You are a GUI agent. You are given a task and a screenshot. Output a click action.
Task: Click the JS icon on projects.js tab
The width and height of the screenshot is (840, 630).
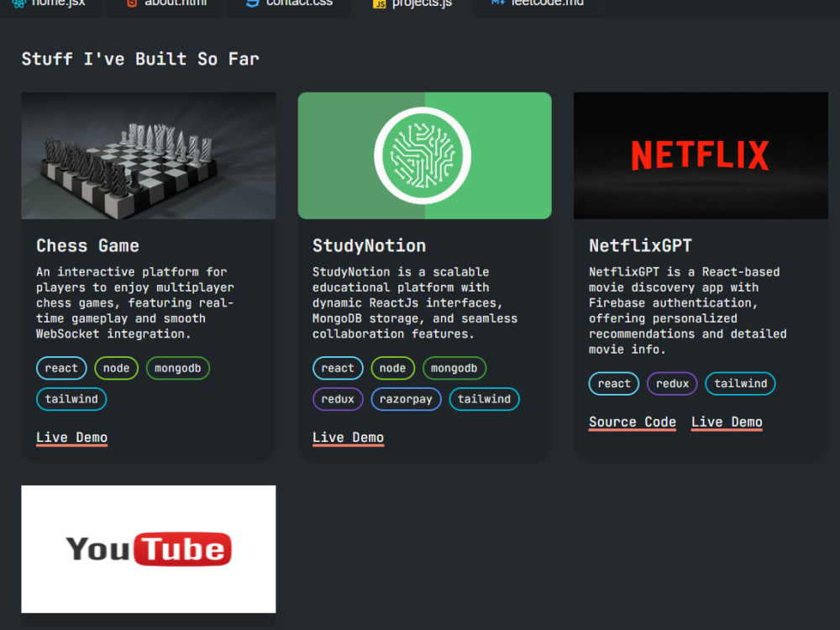(380, 3)
